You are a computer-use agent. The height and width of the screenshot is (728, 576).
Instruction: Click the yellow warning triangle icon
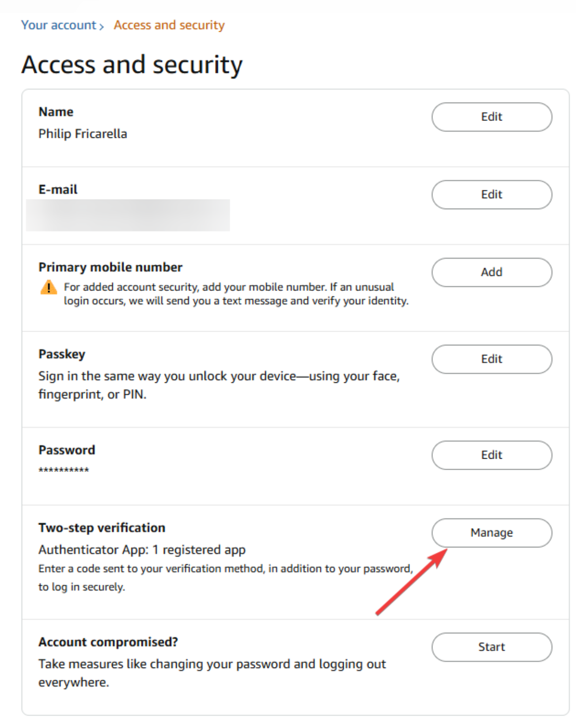[x=49, y=287]
